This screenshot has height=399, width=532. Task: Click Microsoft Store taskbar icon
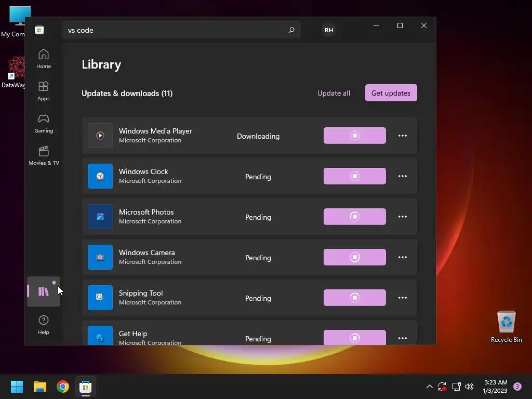[86, 387]
